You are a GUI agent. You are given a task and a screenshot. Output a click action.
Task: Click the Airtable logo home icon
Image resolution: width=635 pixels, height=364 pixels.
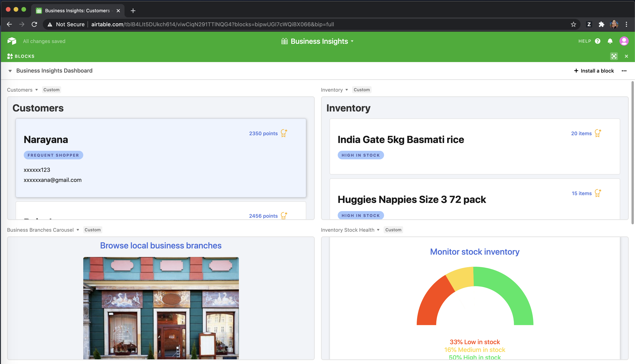coord(12,41)
